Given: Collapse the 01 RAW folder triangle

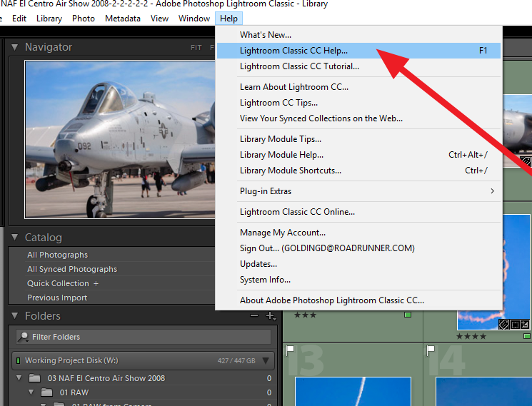Looking at the screenshot, I should point(31,392).
